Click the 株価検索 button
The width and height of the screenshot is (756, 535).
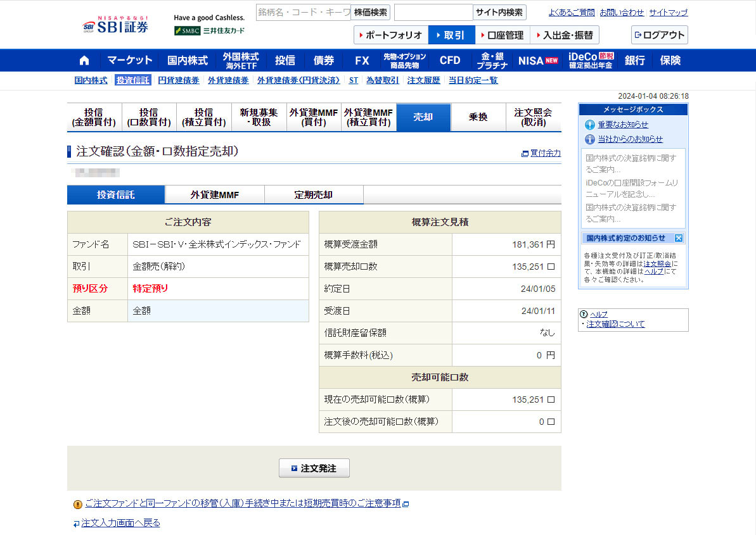click(370, 12)
